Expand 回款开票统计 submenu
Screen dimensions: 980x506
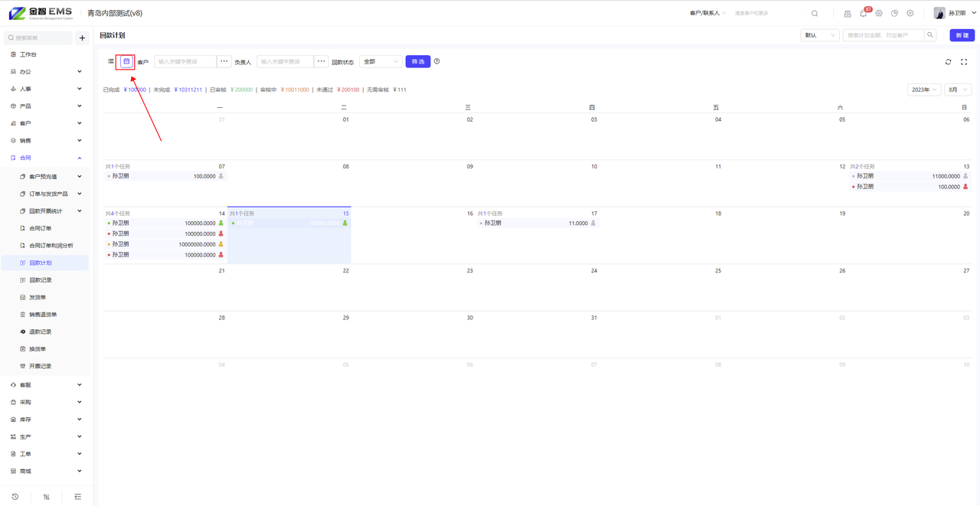click(x=46, y=211)
